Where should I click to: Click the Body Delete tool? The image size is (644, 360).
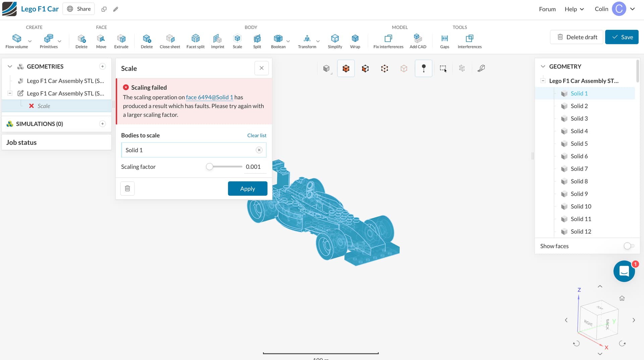click(147, 41)
